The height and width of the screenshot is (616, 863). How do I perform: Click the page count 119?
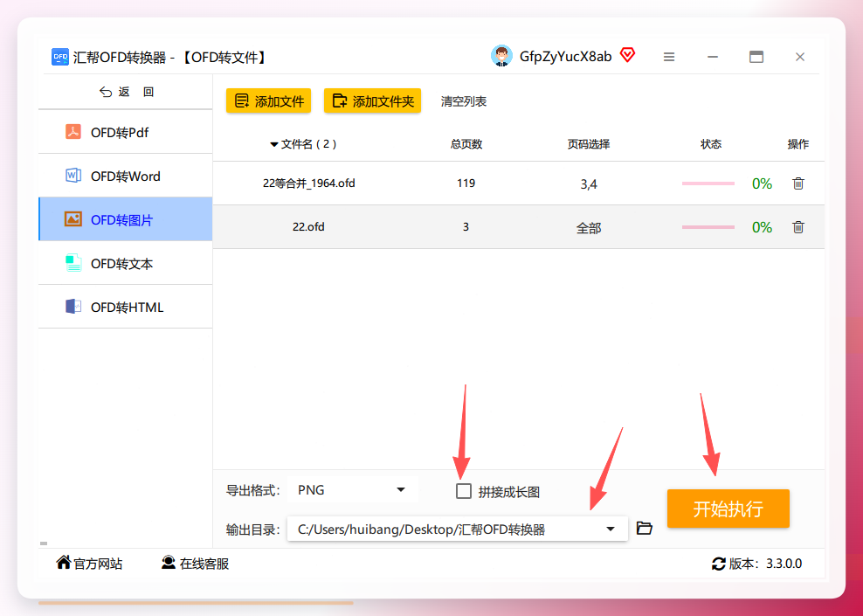click(x=466, y=183)
